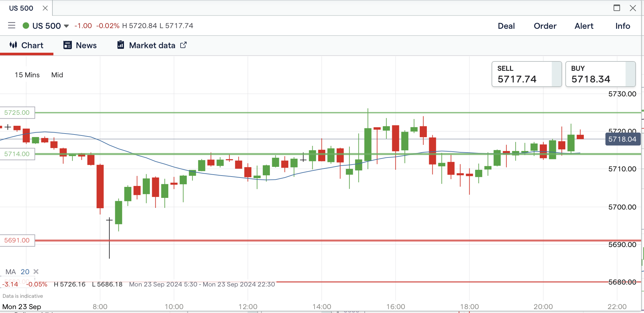Select the 5691.00 red level label
The height and width of the screenshot is (313, 644).
17,240
